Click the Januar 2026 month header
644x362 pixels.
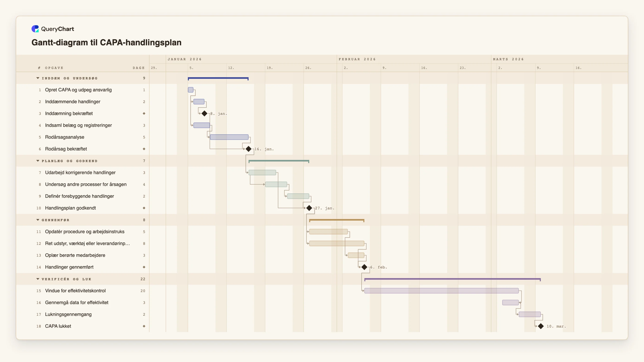[184, 59]
